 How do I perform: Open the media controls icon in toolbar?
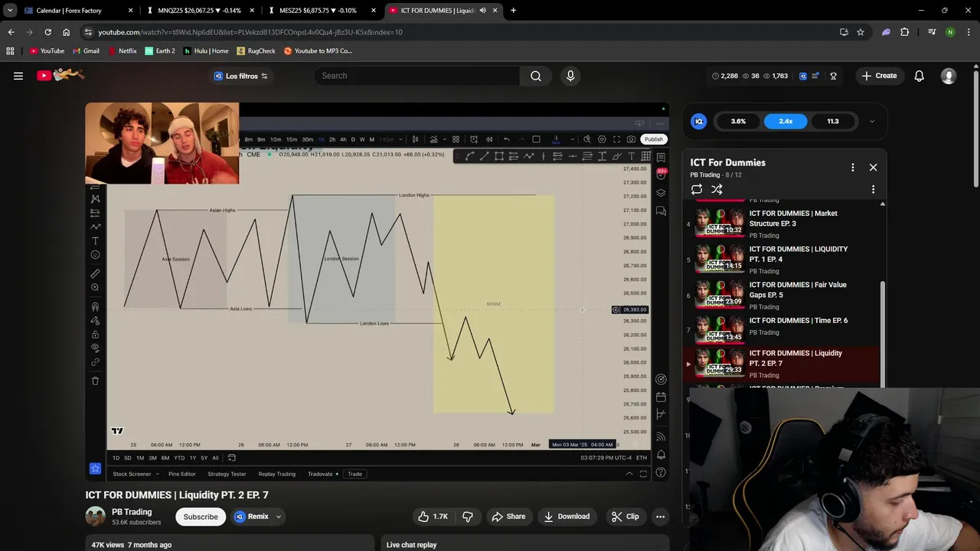932,32
